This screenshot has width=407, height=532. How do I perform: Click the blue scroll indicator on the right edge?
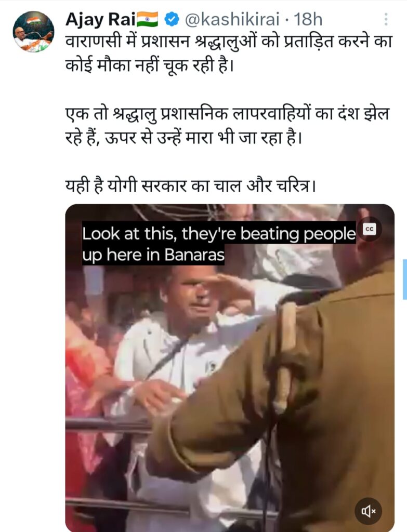point(404,279)
